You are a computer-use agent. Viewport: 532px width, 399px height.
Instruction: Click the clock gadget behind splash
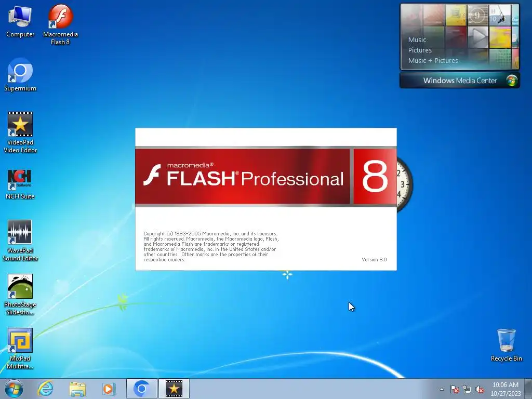(404, 184)
